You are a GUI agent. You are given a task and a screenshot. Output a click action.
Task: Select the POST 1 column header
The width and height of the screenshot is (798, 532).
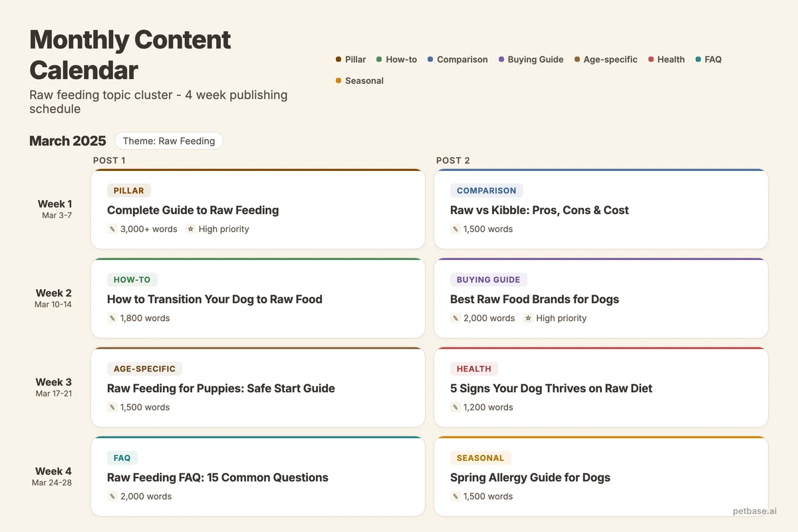[109, 160]
